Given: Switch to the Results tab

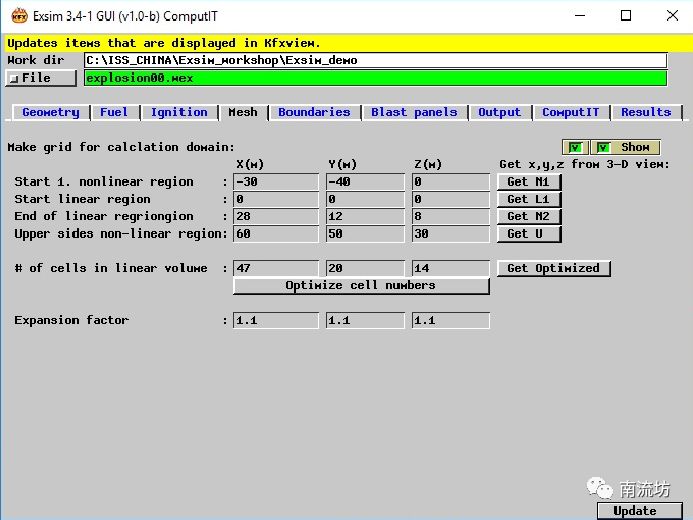Looking at the screenshot, I should coord(645,112).
